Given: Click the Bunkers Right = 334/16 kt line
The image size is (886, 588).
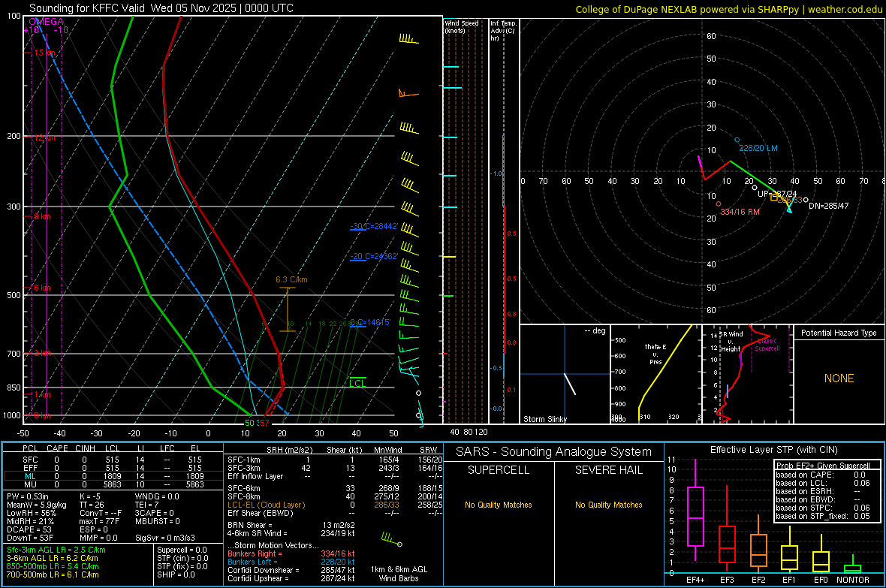Looking at the screenshot, I should pyautogui.click(x=291, y=553).
